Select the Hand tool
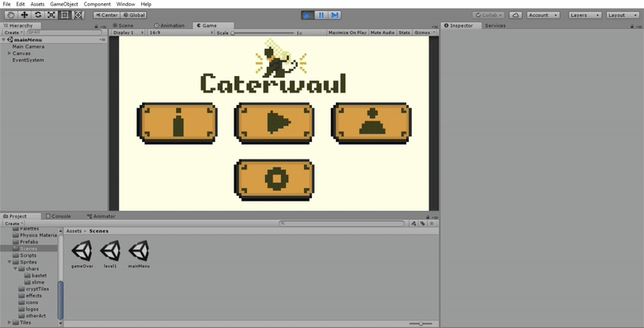The height and width of the screenshot is (328, 644). [x=11, y=15]
